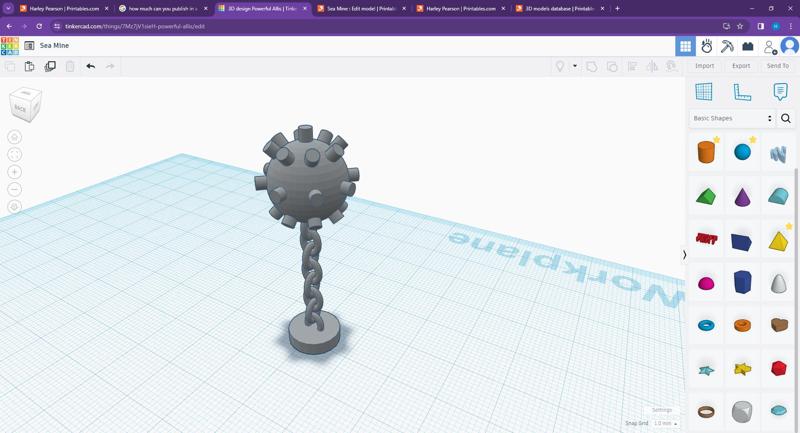Viewport: 800px width, 433px height.
Task: Switch to the 3D design grid view
Action: pyautogui.click(x=685, y=46)
